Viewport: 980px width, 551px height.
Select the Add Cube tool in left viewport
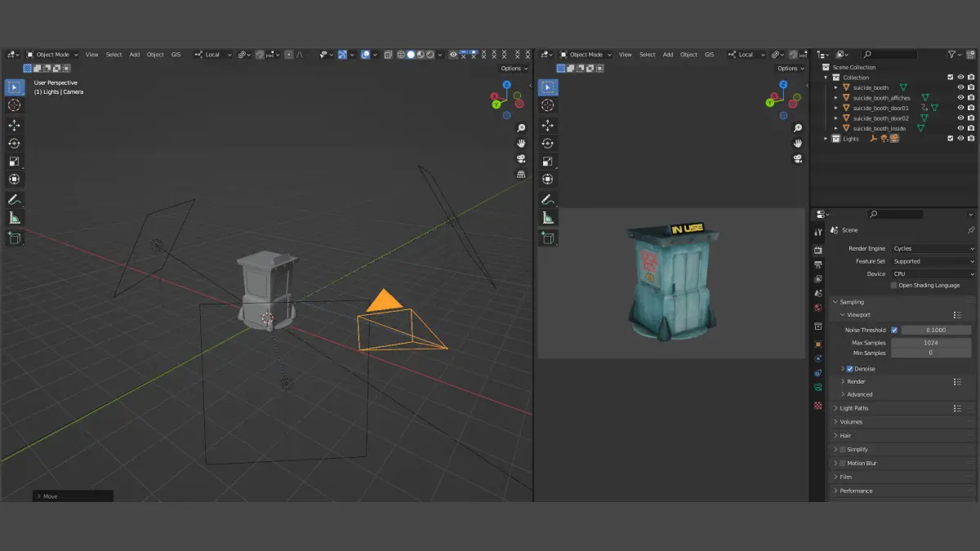click(x=15, y=238)
